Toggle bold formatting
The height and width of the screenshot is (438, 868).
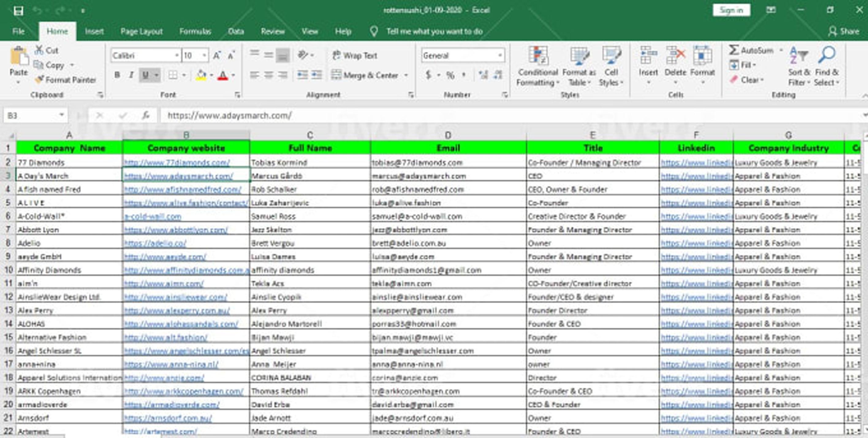click(x=117, y=75)
